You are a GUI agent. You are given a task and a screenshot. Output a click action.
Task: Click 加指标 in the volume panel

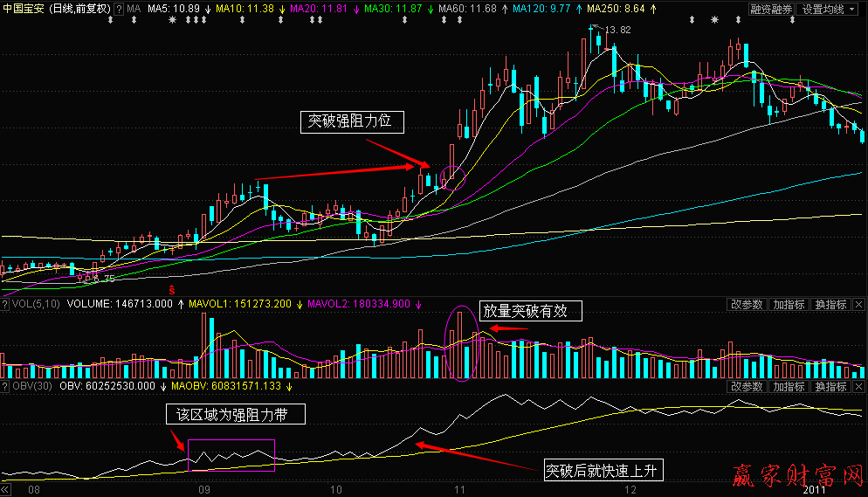pyautogui.click(x=789, y=305)
